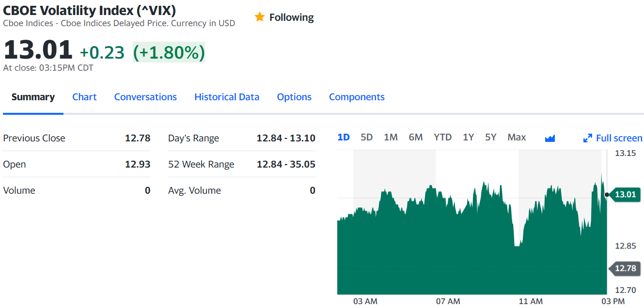Click the At close: 03:15PM CDT text
Image resolution: width=644 pixels, height=308 pixels.
48,68
